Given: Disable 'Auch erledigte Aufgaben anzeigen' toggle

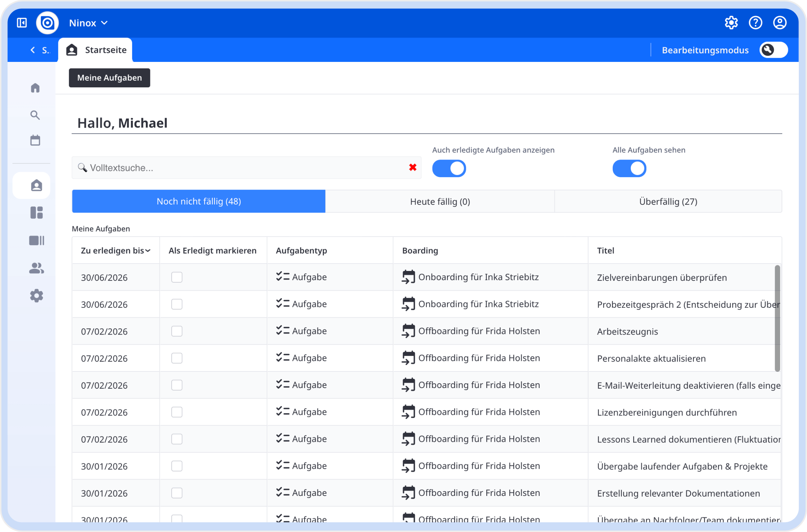Looking at the screenshot, I should point(449,168).
